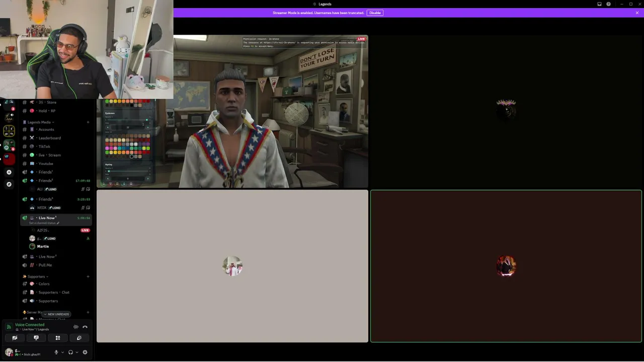This screenshot has height=362, width=644.
Task: Open Discover servers compass icon
Action: 9,184
